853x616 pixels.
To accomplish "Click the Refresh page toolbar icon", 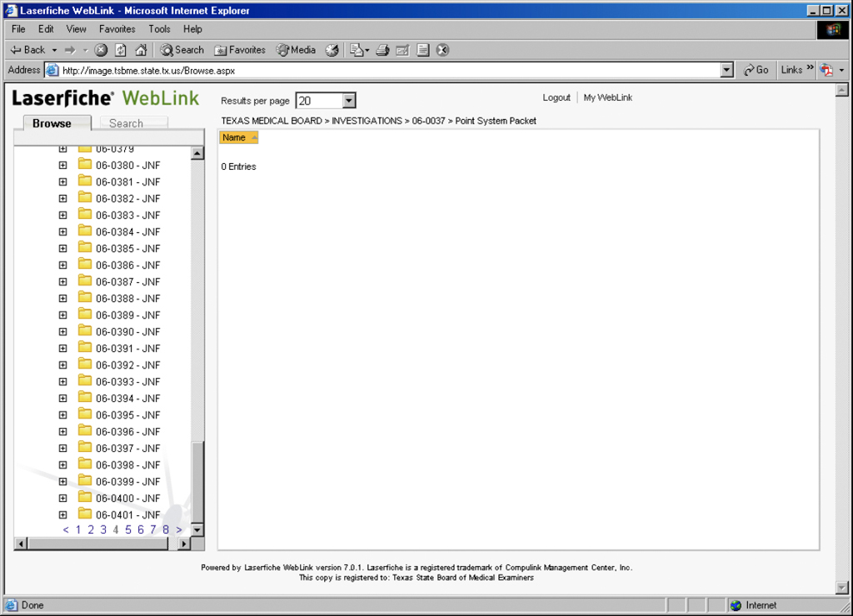I will (x=121, y=50).
